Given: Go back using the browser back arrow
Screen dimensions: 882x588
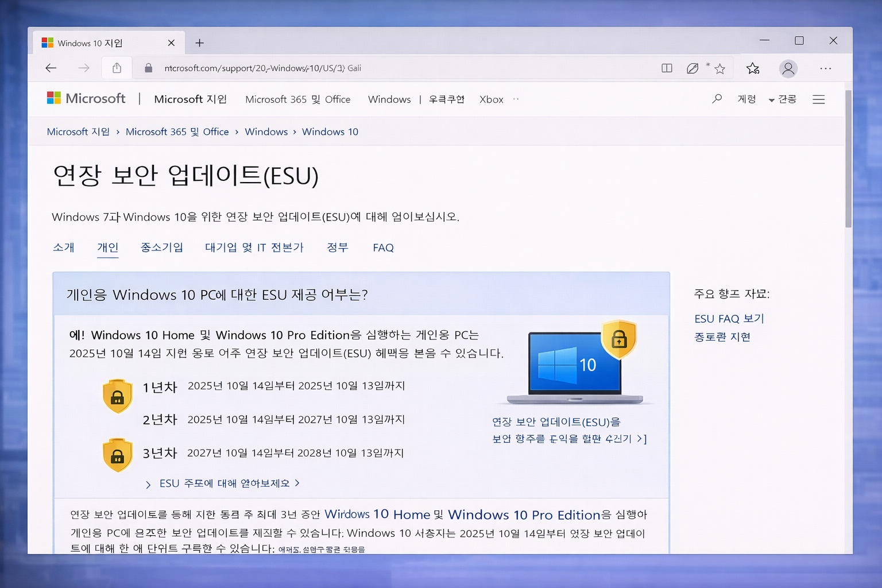Looking at the screenshot, I should point(51,68).
